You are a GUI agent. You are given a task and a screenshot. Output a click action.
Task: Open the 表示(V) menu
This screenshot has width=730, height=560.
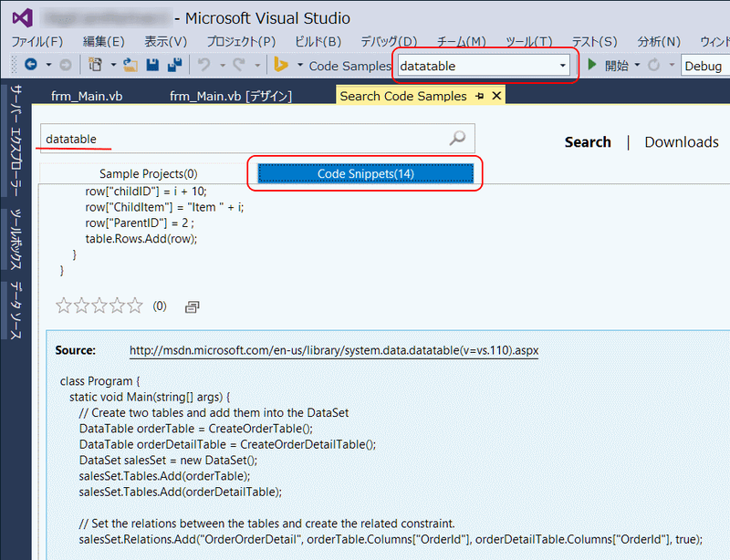(x=166, y=42)
